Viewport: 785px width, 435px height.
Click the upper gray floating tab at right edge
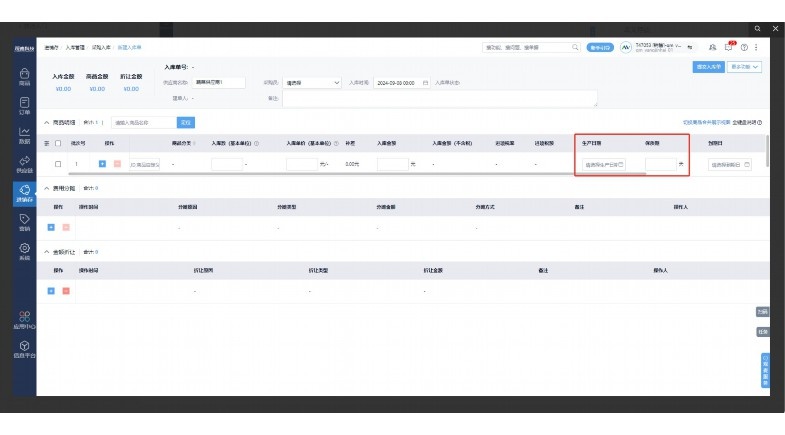pyautogui.click(x=762, y=311)
